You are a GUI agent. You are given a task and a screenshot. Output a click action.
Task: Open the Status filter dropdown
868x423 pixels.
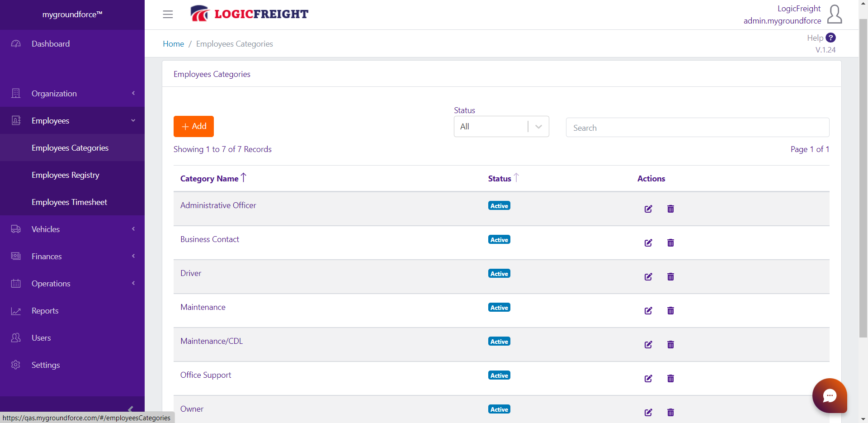click(x=501, y=127)
